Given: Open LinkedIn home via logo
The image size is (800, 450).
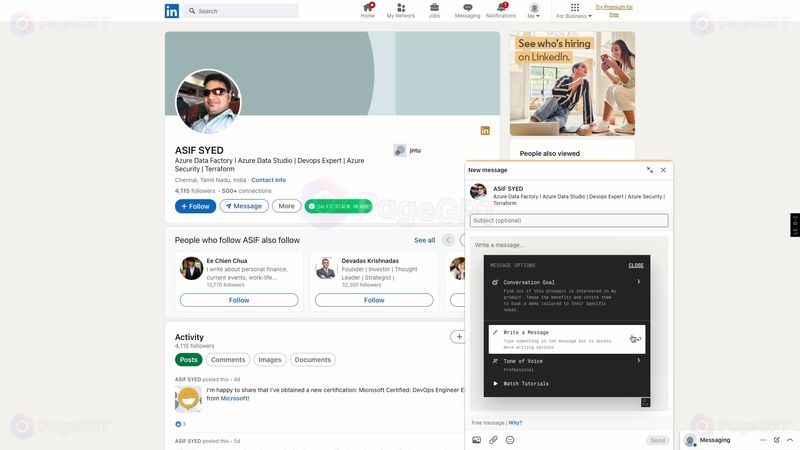Looking at the screenshot, I should [x=171, y=11].
